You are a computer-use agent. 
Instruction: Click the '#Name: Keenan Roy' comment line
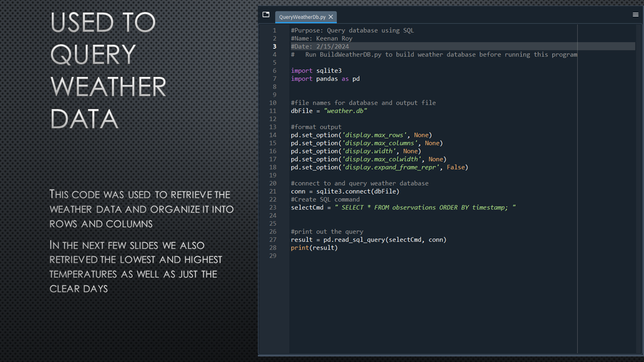coord(322,39)
